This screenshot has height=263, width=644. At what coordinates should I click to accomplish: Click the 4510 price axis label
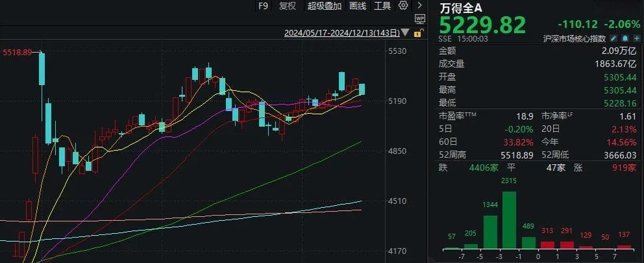pyautogui.click(x=397, y=201)
